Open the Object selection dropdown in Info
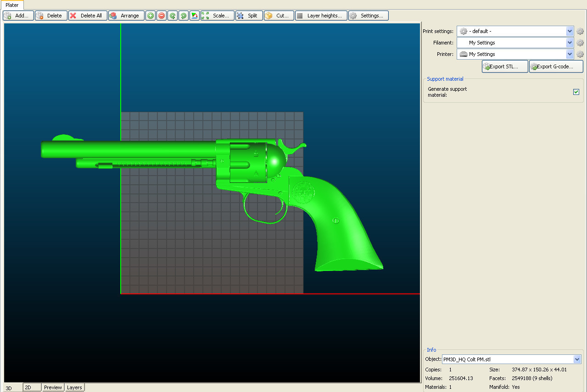This screenshot has height=392, width=587. click(x=577, y=359)
